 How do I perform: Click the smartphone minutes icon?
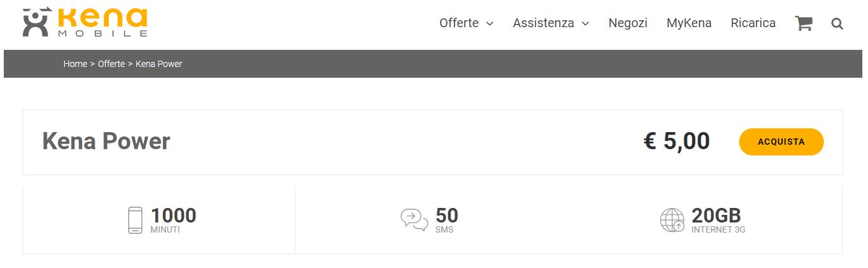coord(135,220)
